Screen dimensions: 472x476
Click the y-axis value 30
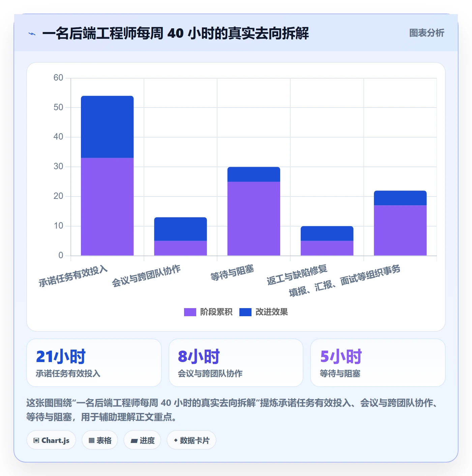pyautogui.click(x=58, y=167)
